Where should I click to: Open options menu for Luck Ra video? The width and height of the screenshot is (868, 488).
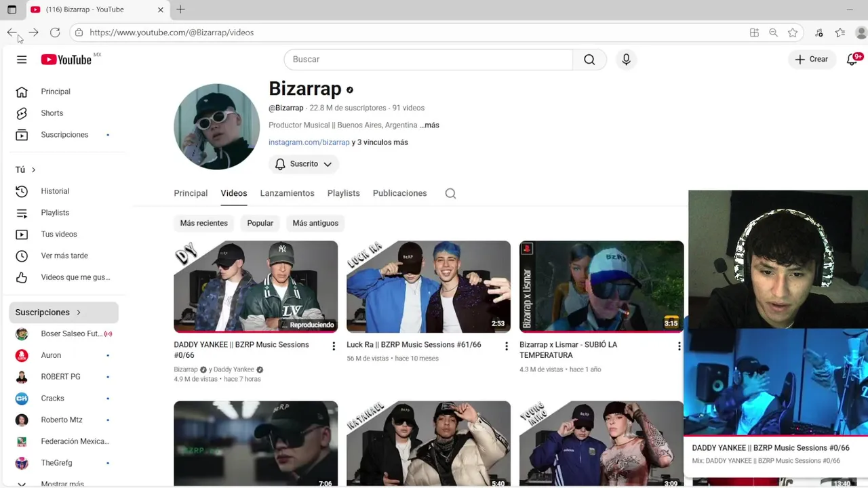coord(506,346)
